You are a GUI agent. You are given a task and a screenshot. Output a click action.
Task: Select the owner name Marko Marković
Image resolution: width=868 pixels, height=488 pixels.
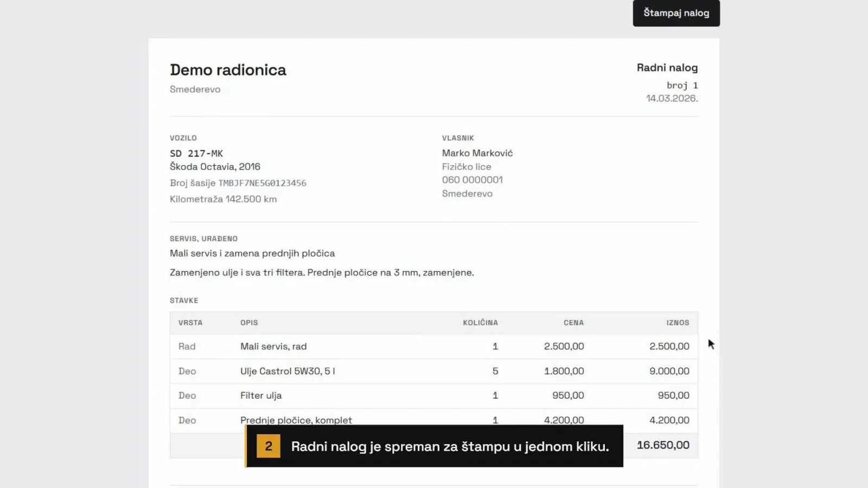coord(477,153)
